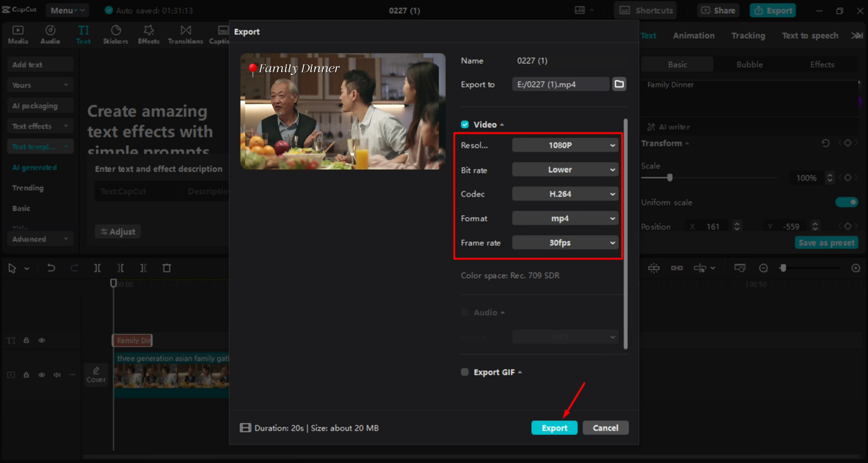
Task: Open the Codec dropdown showing H.264
Action: tap(565, 194)
